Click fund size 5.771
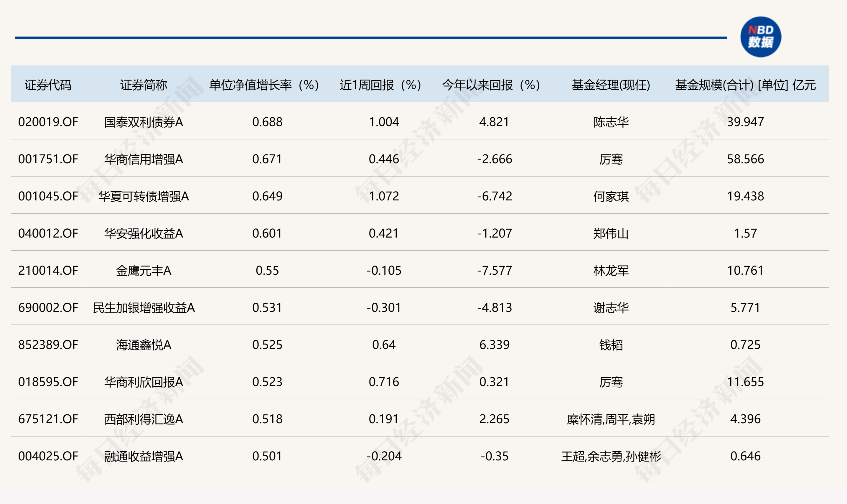Screen dimensions: 847x504 746,307
